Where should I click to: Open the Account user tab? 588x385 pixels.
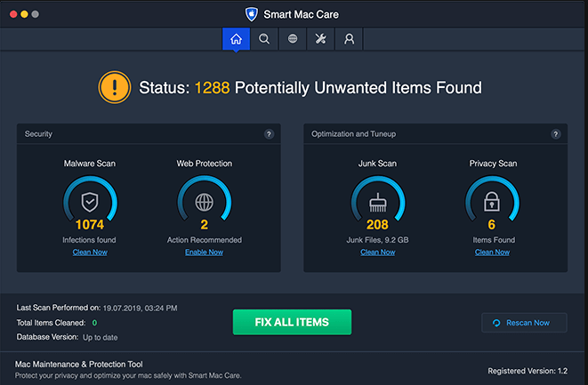click(x=349, y=38)
